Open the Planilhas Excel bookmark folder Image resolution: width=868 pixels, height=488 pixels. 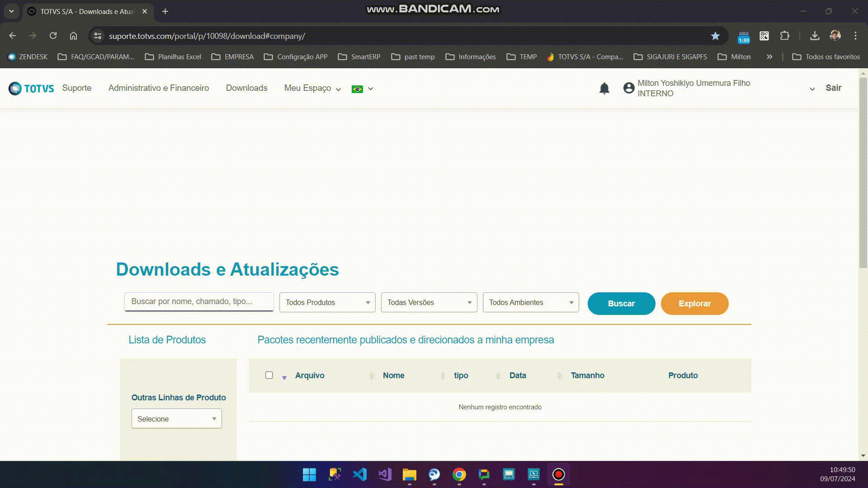click(x=173, y=56)
